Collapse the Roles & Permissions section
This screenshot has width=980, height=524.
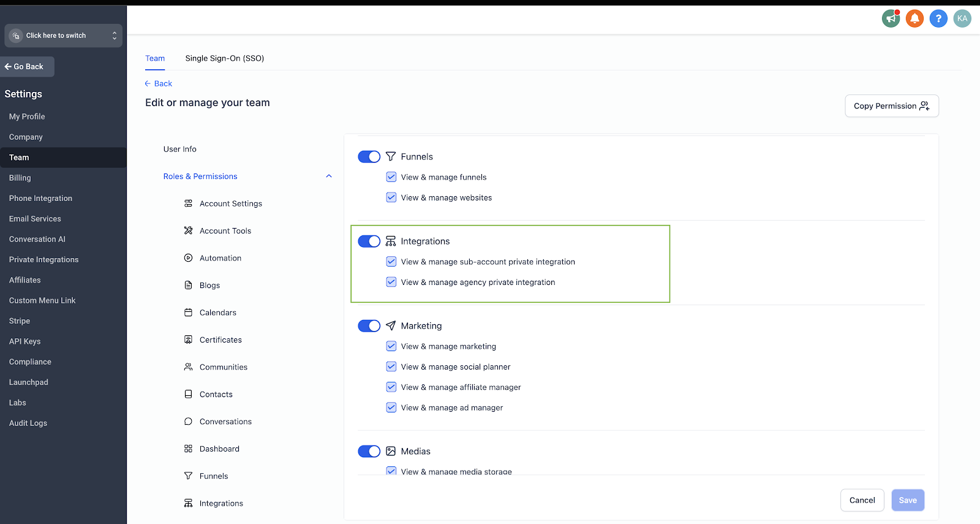329,177
